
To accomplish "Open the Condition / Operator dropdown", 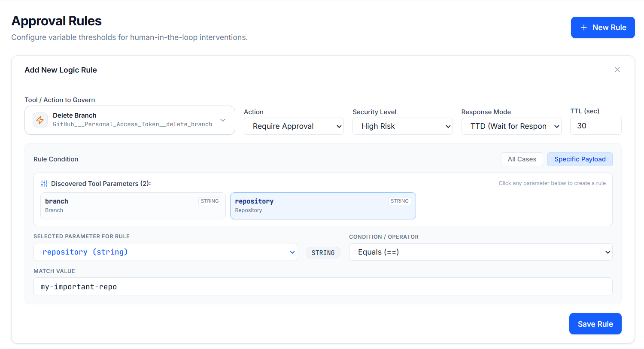I will pos(481,252).
